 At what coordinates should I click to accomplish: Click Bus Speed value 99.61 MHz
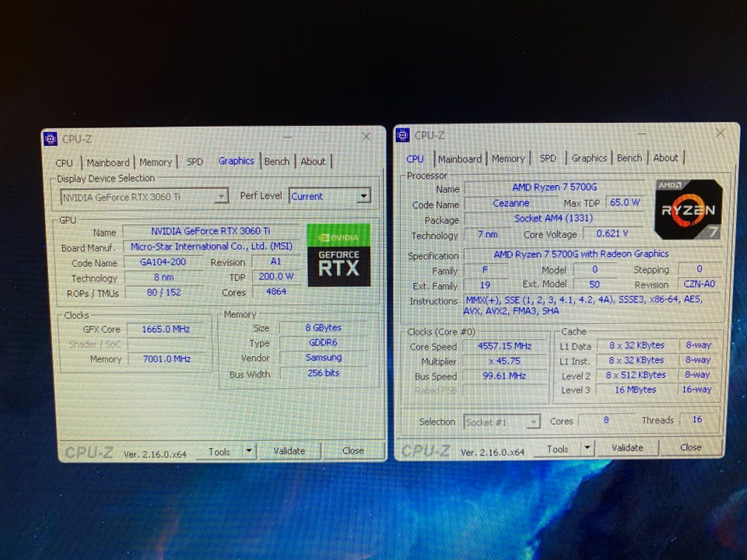coord(504,376)
